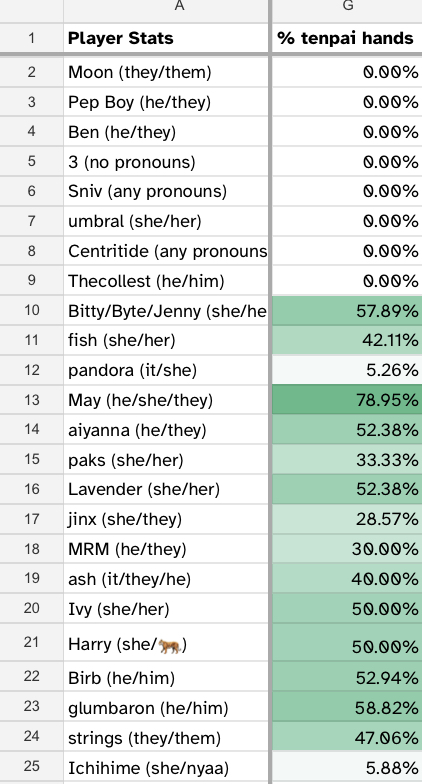Select the Centritide (any pronouns) cell

(166, 251)
